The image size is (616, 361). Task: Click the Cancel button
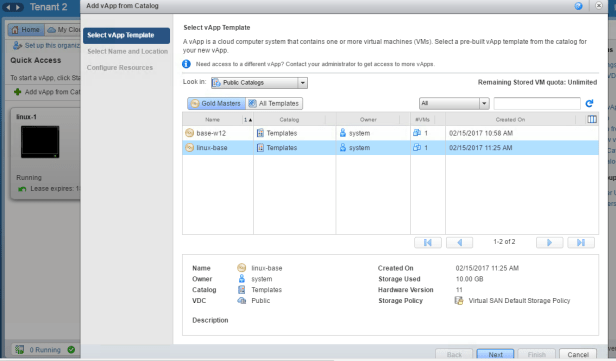coord(578,354)
